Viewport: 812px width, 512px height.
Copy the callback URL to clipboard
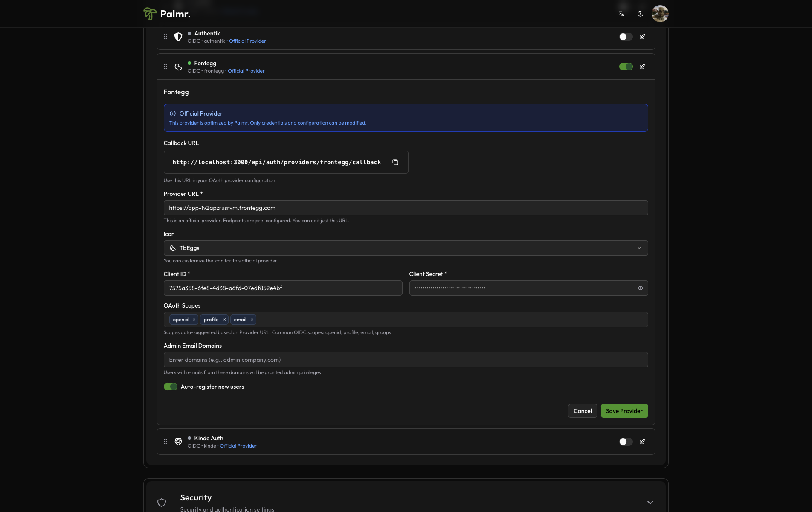coord(395,162)
